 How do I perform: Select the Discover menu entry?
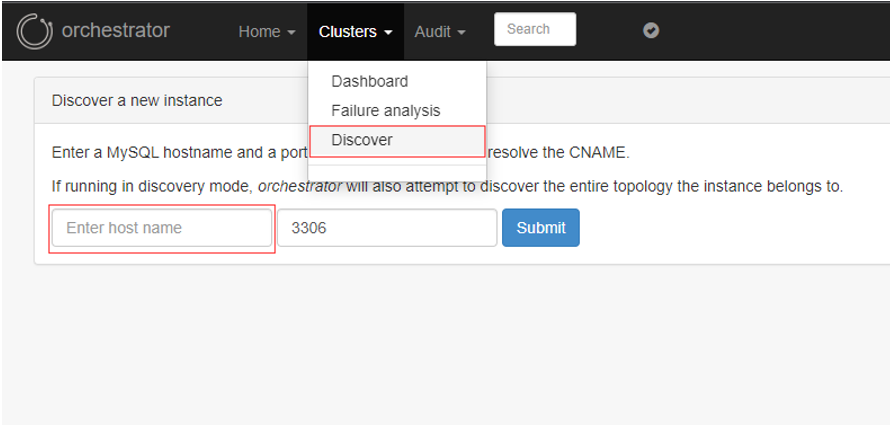397,140
